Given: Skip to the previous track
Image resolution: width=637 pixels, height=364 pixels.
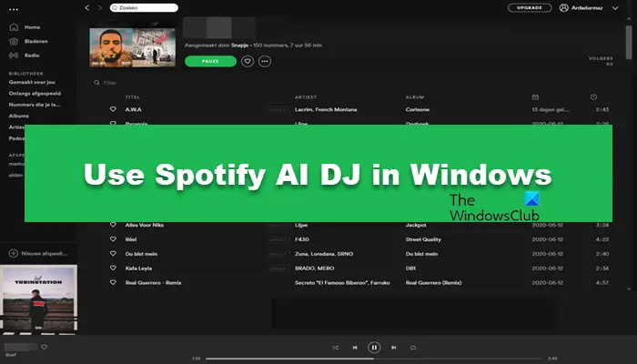Looking at the screenshot, I should click(x=355, y=348).
